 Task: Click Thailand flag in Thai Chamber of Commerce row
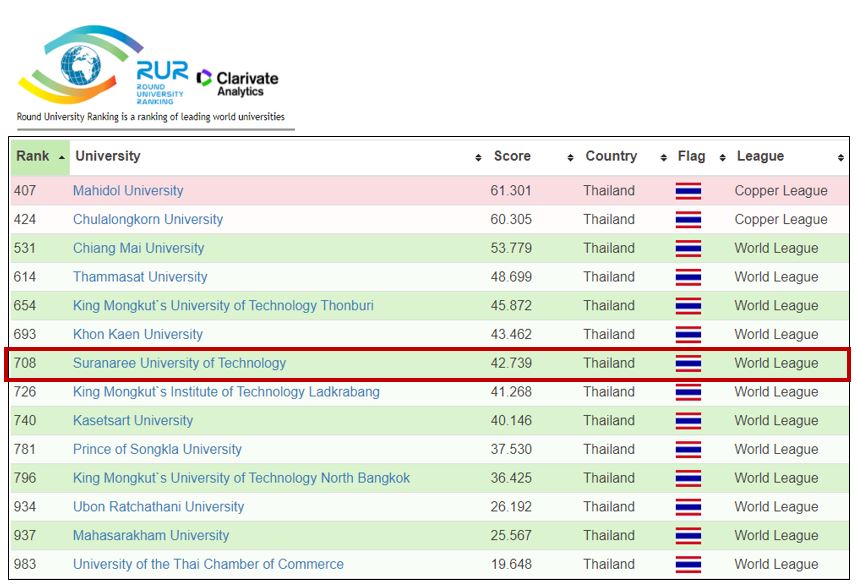688,564
